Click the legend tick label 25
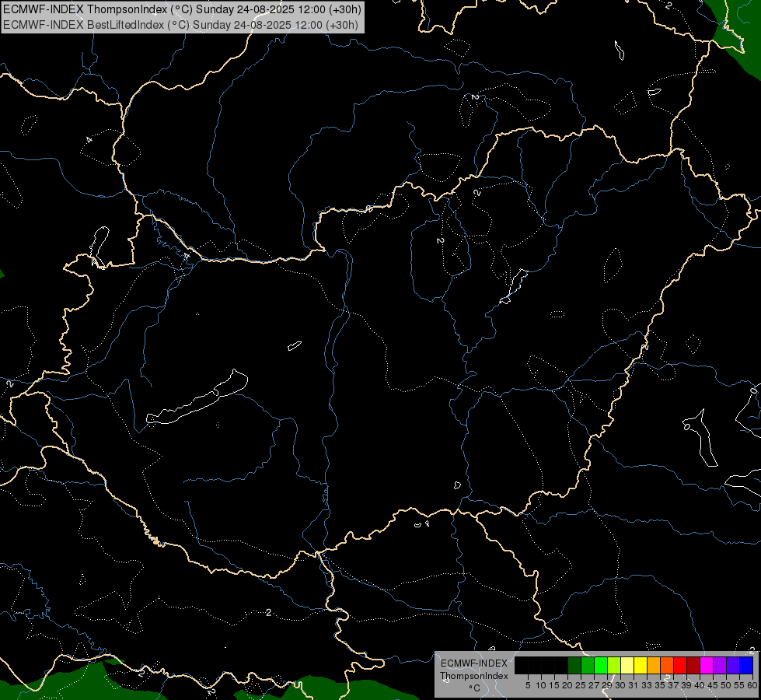 [581, 685]
